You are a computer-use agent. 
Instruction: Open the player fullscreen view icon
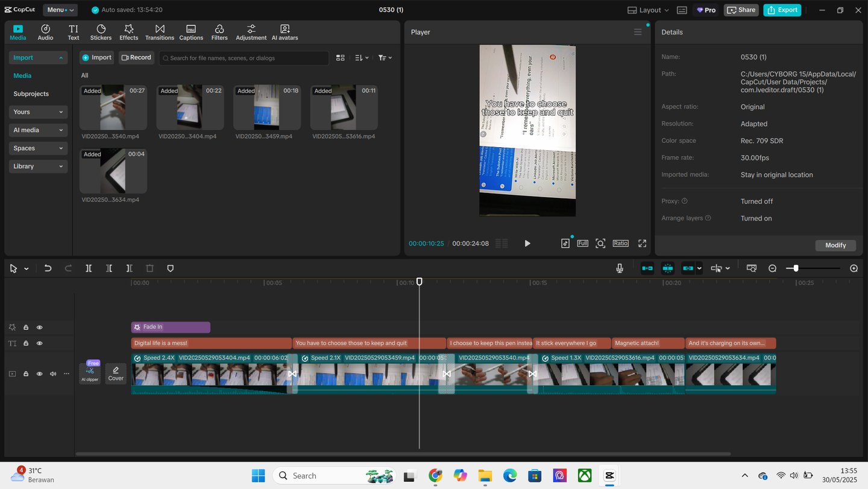[642, 243]
